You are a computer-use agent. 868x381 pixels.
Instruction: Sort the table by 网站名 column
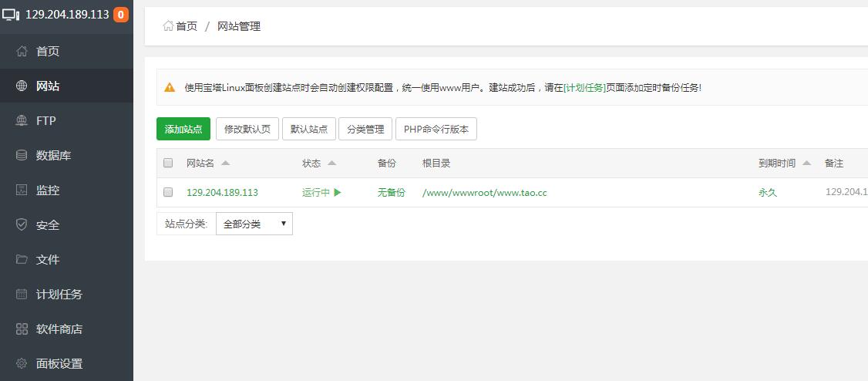[x=208, y=163]
